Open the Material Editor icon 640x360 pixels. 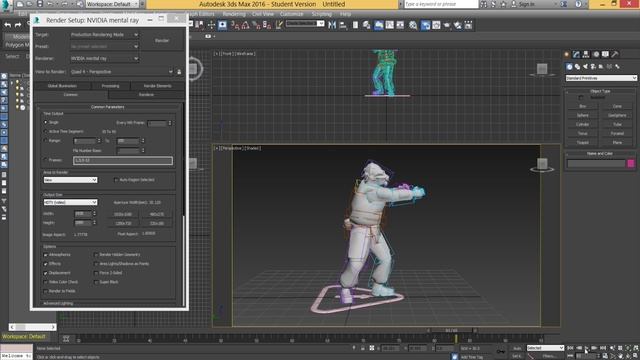click(x=413, y=25)
